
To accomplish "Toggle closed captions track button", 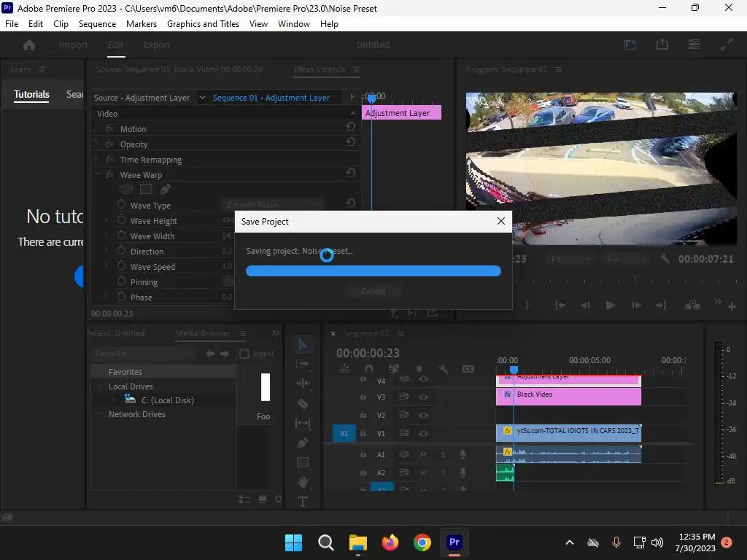I will pyautogui.click(x=468, y=369).
